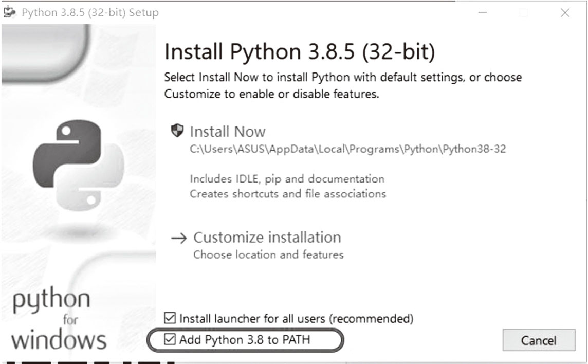
Task: Click 'Choose location and features' subtitle
Action: pos(268,254)
